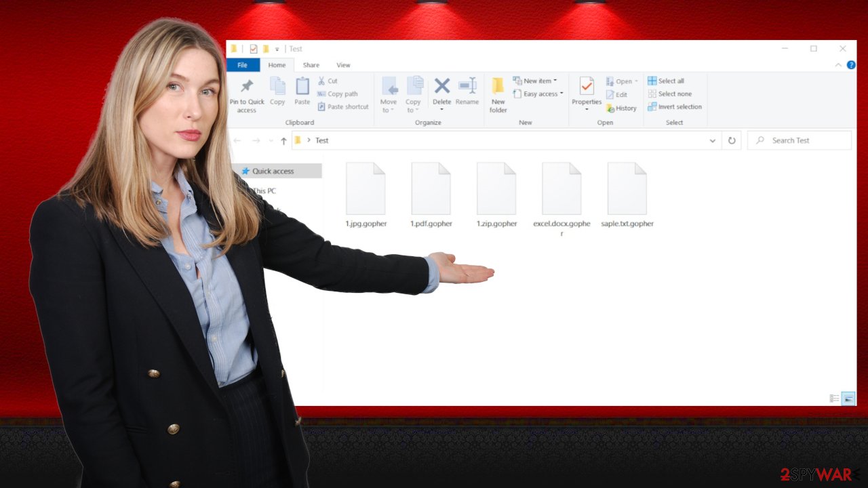This screenshot has height=488, width=868.
Task: Open the Easy access dropdown
Action: tap(538, 94)
